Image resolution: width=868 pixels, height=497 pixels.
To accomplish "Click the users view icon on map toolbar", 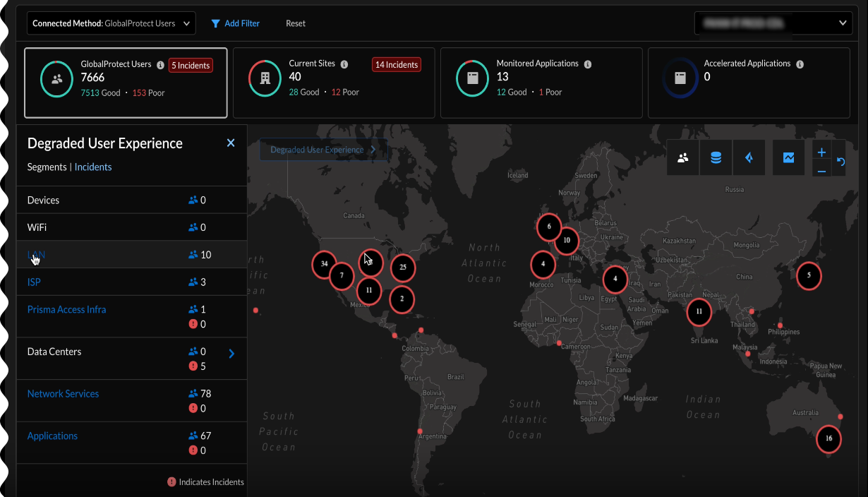I will [682, 158].
